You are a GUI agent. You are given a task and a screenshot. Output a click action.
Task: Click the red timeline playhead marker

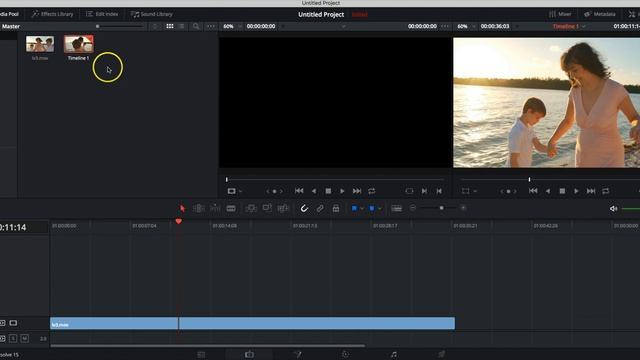178,221
